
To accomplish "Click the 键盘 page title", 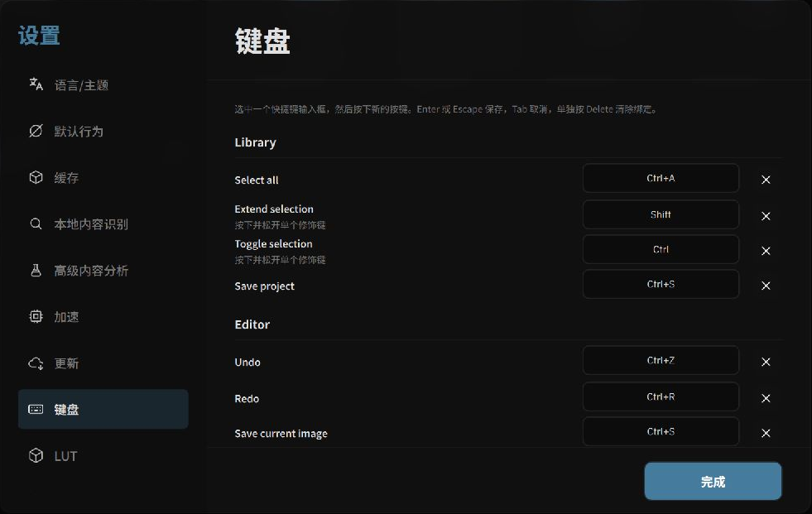I will tap(262, 41).
